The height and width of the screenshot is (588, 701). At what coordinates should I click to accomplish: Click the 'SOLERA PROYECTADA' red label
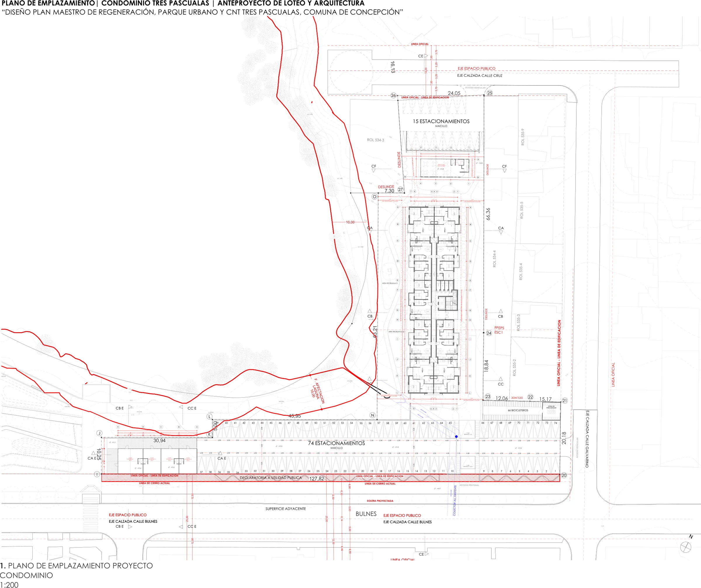click(380, 501)
